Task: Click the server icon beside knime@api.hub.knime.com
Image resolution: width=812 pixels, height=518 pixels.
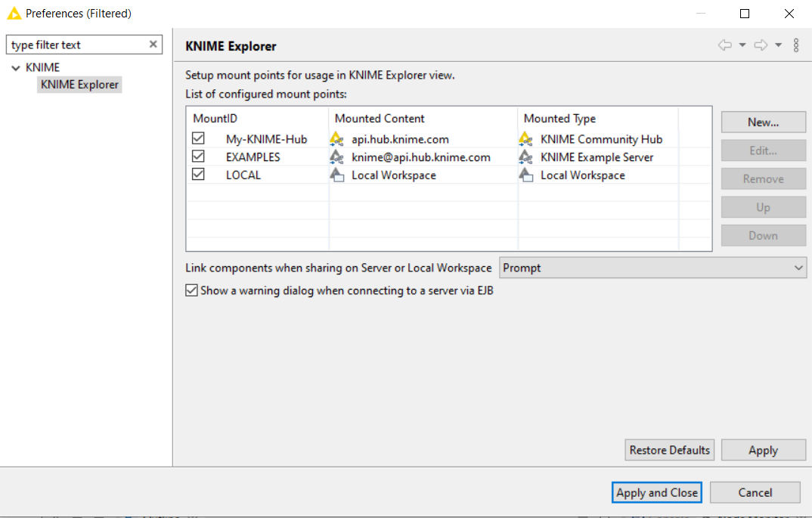Action: pyautogui.click(x=336, y=157)
